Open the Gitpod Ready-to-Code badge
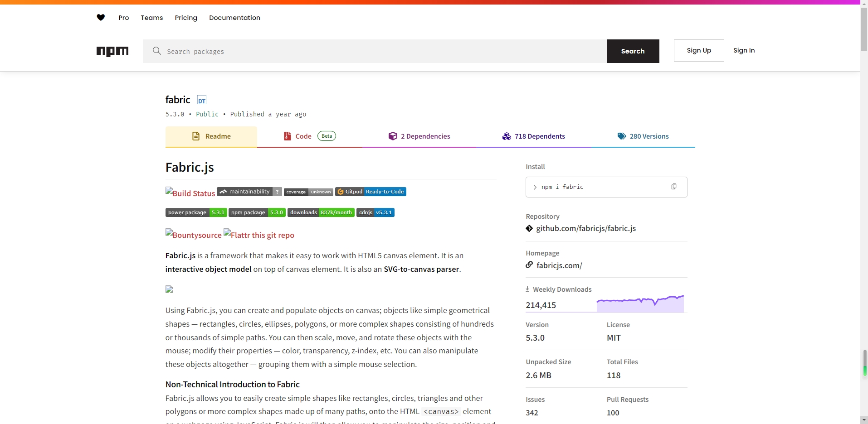 coord(371,192)
